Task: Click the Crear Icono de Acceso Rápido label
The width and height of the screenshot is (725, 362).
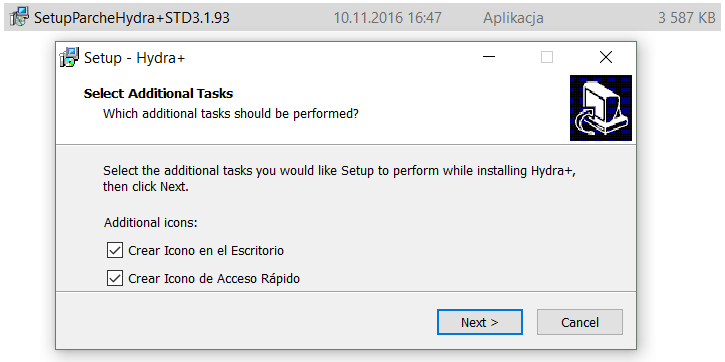Action: point(214,279)
